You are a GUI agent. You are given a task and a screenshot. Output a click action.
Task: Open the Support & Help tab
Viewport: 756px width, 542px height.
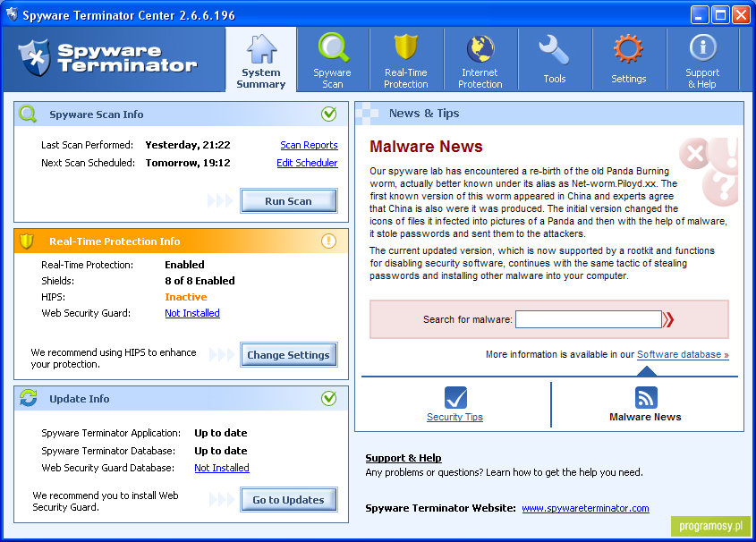702,60
